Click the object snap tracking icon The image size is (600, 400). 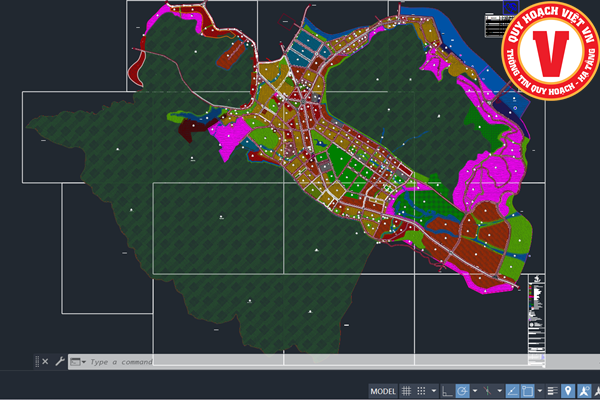511,390
